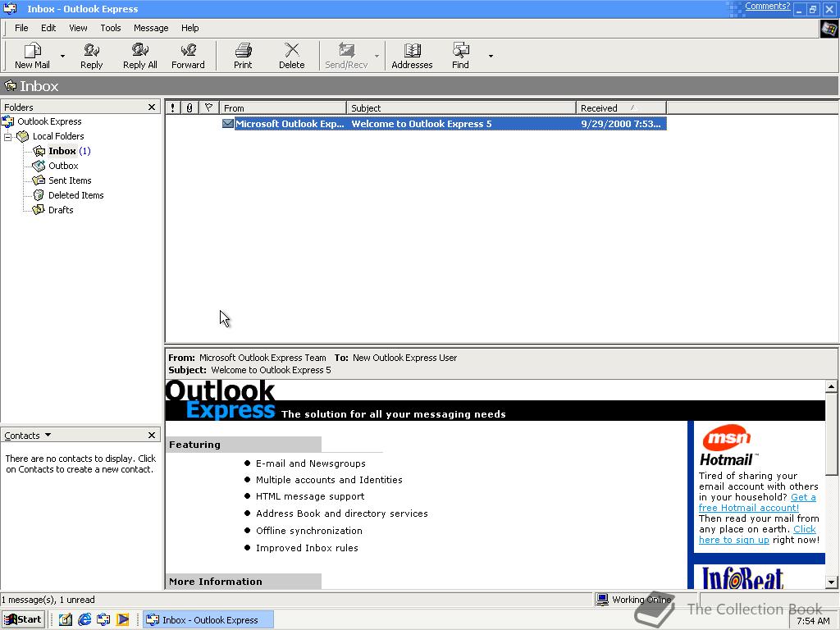840x630 pixels.
Task: Sort messages by From column
Action: coord(283,107)
